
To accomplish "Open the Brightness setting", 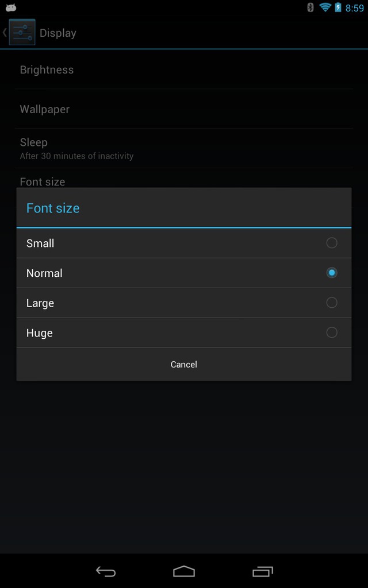I will click(x=184, y=69).
